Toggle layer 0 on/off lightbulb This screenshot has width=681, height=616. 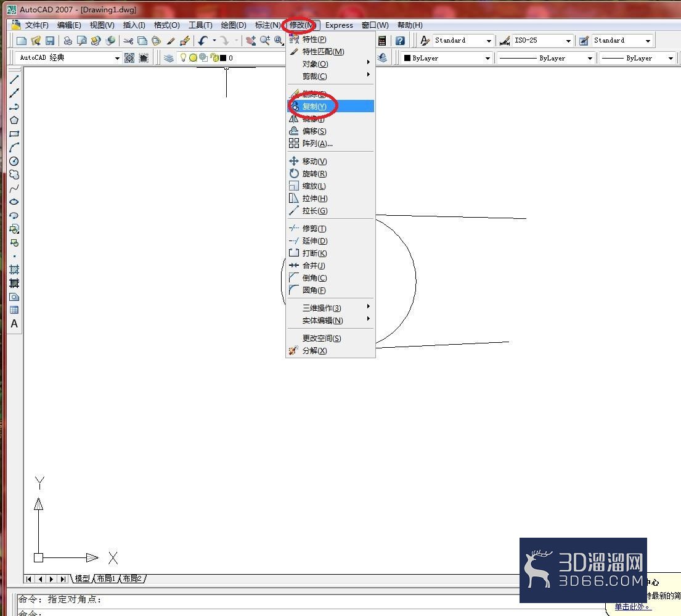(x=183, y=57)
